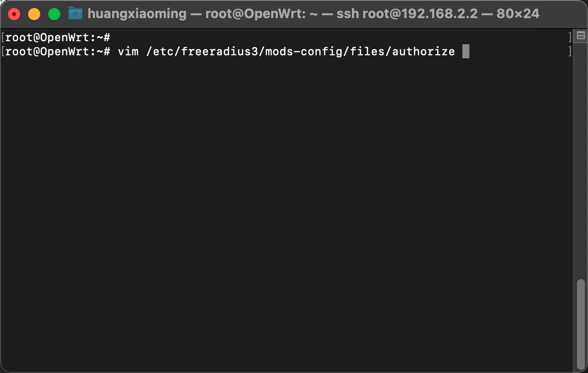This screenshot has width=588, height=373.
Task: Click the red traffic light button
Action: 14,14
